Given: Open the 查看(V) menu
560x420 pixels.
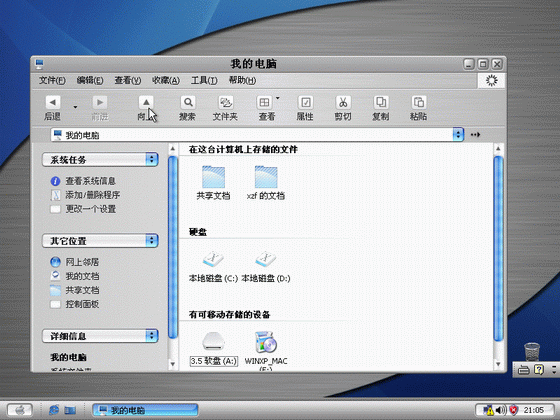Looking at the screenshot, I should tap(128, 80).
